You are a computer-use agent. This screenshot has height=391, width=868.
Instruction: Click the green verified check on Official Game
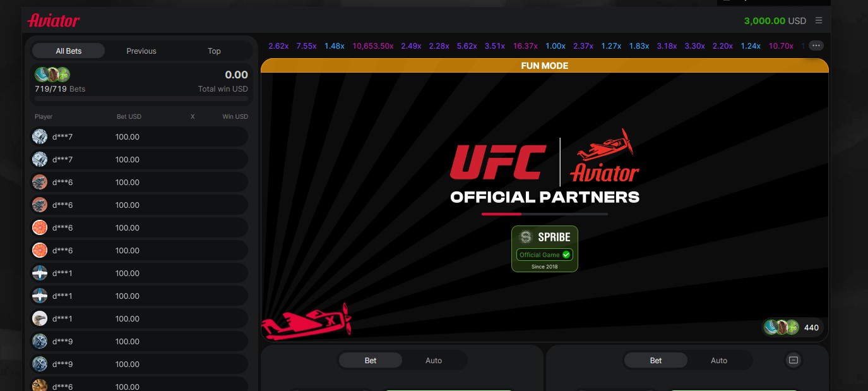pos(566,255)
